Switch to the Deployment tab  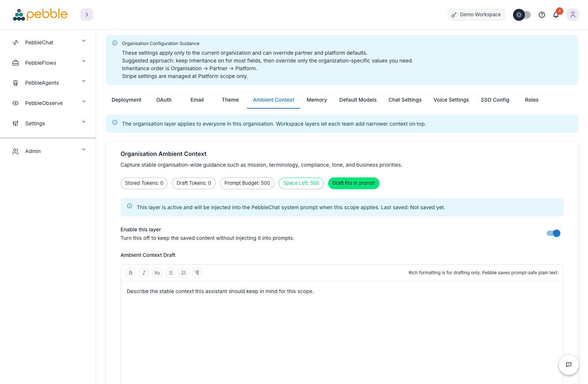[127, 100]
